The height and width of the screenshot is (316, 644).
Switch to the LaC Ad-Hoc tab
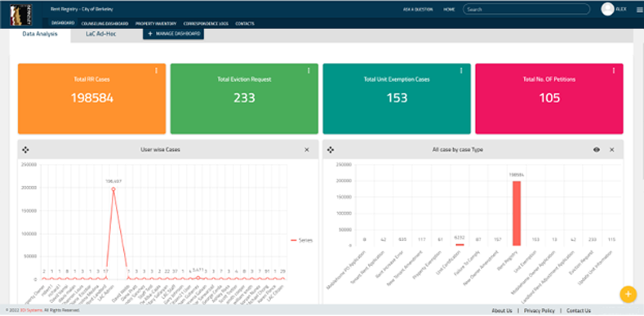(100, 34)
